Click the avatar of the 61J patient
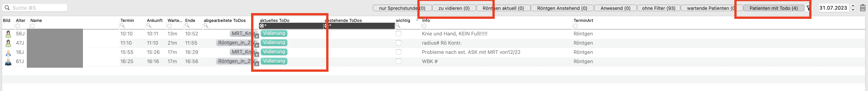This screenshot has width=868, height=91. 8,62
